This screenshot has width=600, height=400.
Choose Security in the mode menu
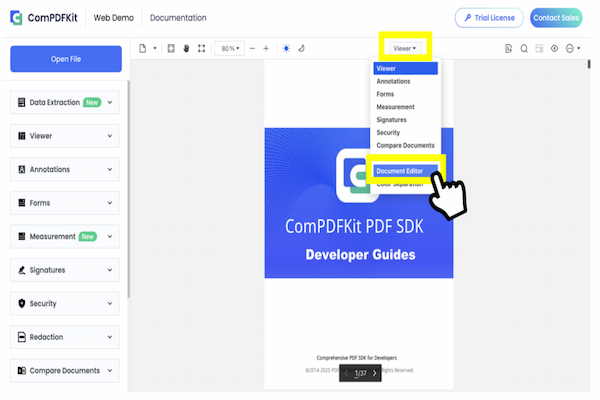click(x=406, y=133)
